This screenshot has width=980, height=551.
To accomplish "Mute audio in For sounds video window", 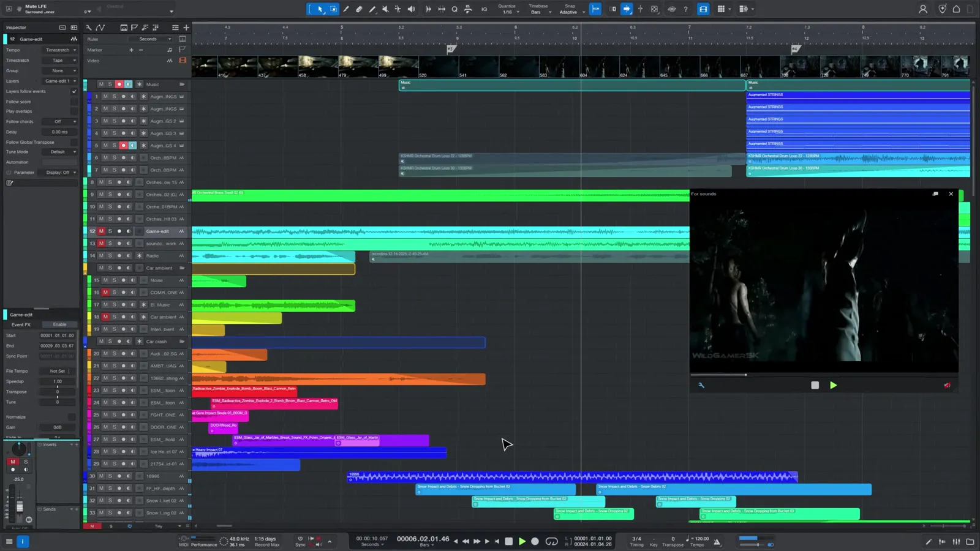I will tap(947, 385).
